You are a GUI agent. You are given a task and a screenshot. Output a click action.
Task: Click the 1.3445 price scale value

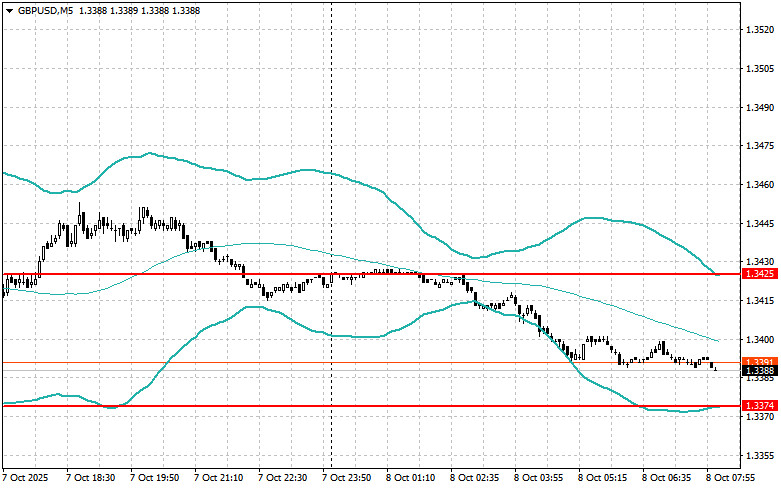coord(760,224)
